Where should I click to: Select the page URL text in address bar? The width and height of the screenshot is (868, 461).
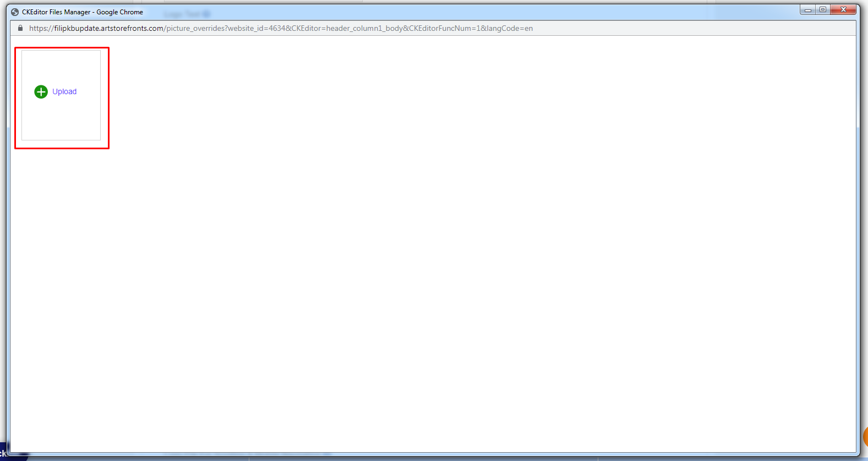click(281, 28)
